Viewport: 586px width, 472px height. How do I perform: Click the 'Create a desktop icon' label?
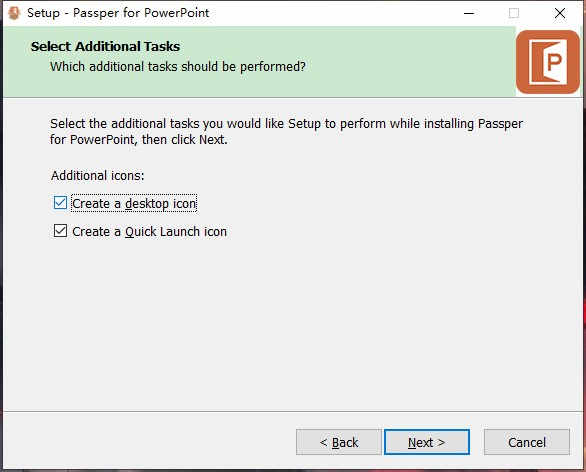point(134,204)
